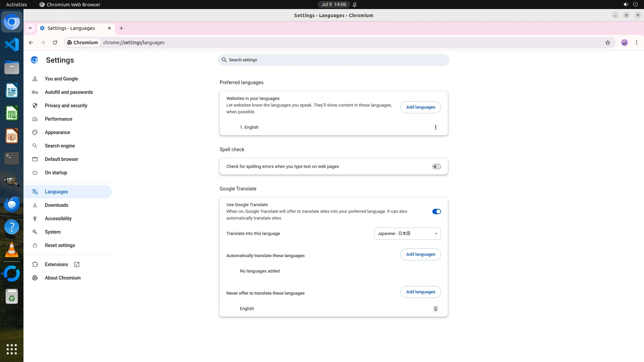The width and height of the screenshot is (644, 362).
Task: Open Chromium's three-dot main menu
Action: click(636, 43)
